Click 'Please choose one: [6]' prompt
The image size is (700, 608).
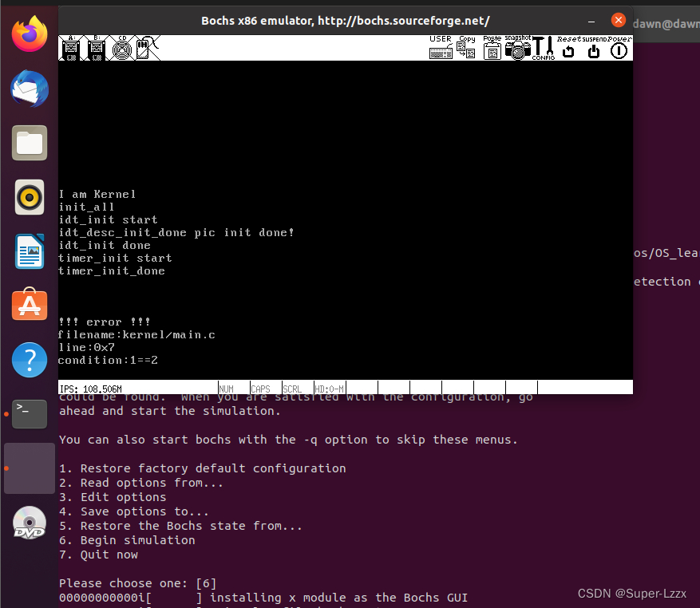click(138, 583)
